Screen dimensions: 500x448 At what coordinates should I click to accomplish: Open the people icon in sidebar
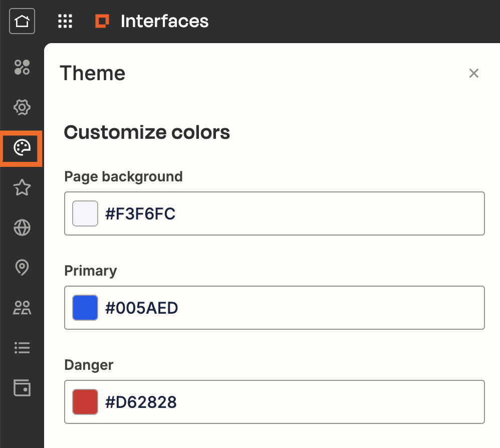22,308
